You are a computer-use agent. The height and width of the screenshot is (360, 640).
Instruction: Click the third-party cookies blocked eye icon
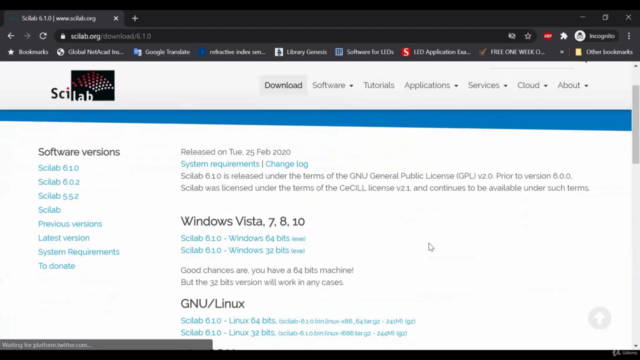click(512, 36)
